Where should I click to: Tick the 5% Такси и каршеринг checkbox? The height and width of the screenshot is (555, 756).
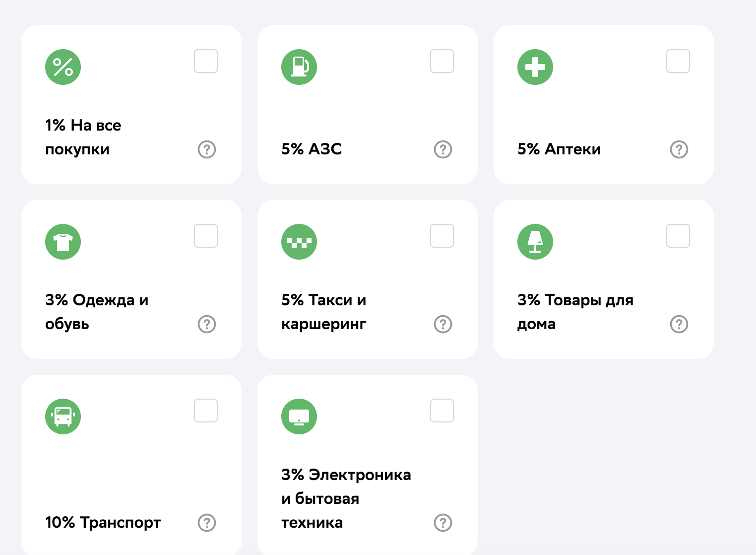coord(442,236)
